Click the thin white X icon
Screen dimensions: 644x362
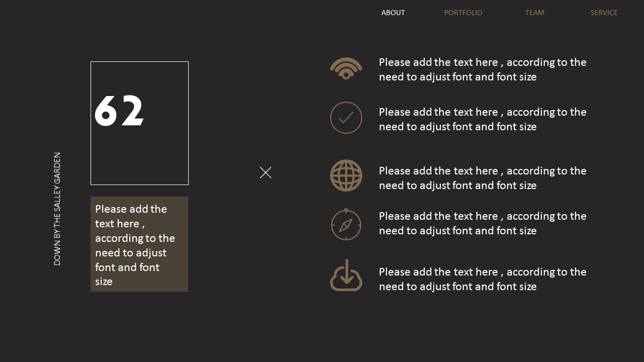(x=266, y=172)
